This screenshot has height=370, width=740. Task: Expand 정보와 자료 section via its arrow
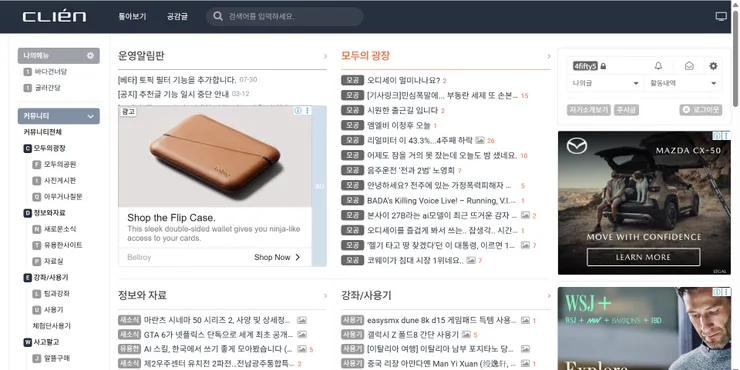[325, 296]
